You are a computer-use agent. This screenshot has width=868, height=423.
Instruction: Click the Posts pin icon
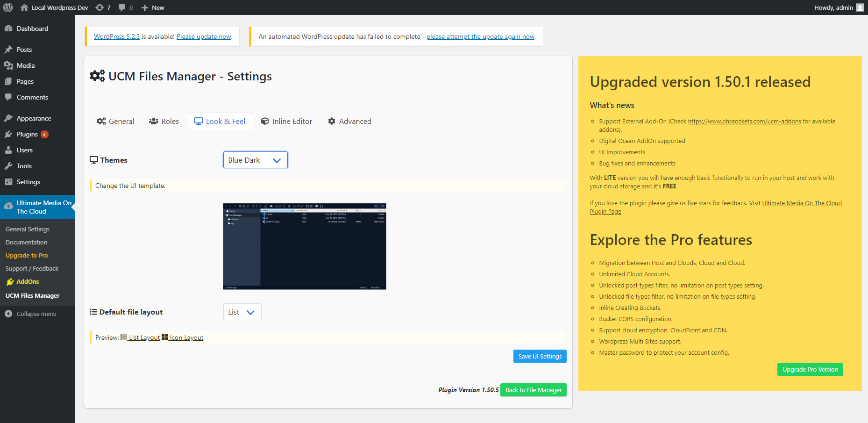coord(8,50)
